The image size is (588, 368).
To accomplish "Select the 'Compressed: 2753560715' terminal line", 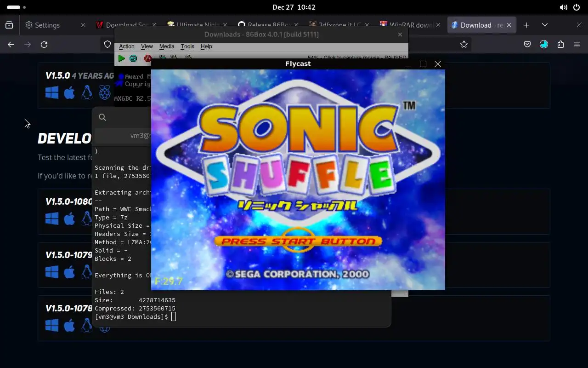I will pos(135,308).
